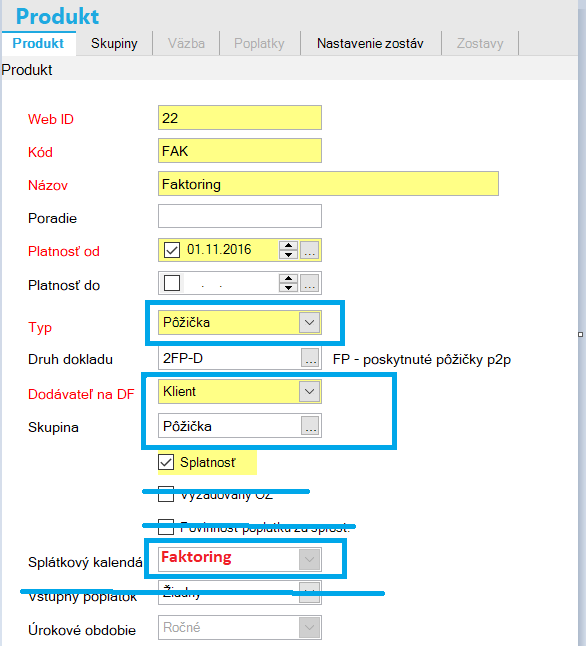The height and width of the screenshot is (646, 586).
Task: Switch to Nastavenie zostáv tab
Action: 370,43
